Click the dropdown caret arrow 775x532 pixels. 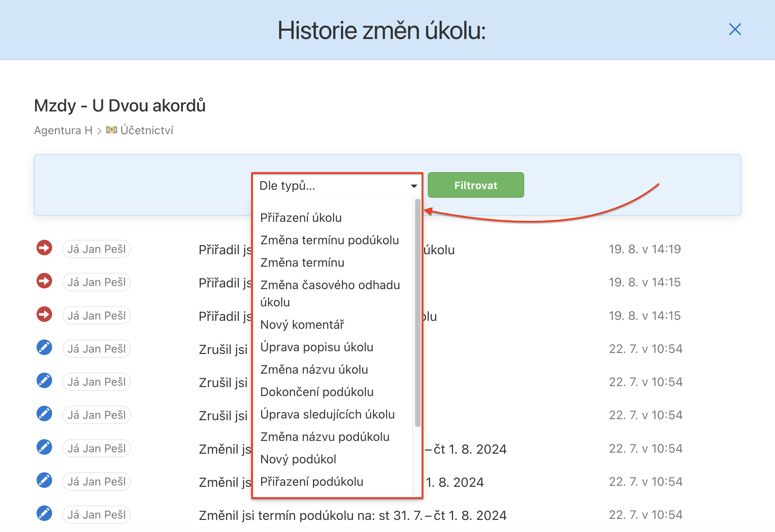pos(414,186)
